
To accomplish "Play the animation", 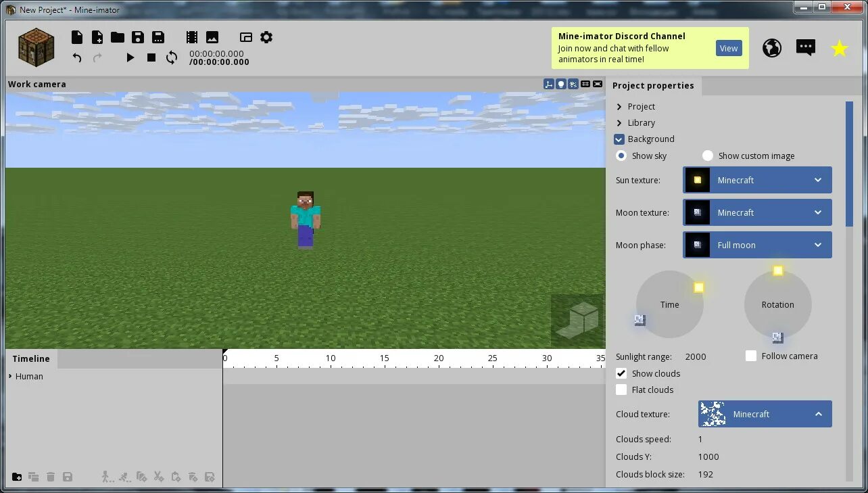I will [x=130, y=57].
